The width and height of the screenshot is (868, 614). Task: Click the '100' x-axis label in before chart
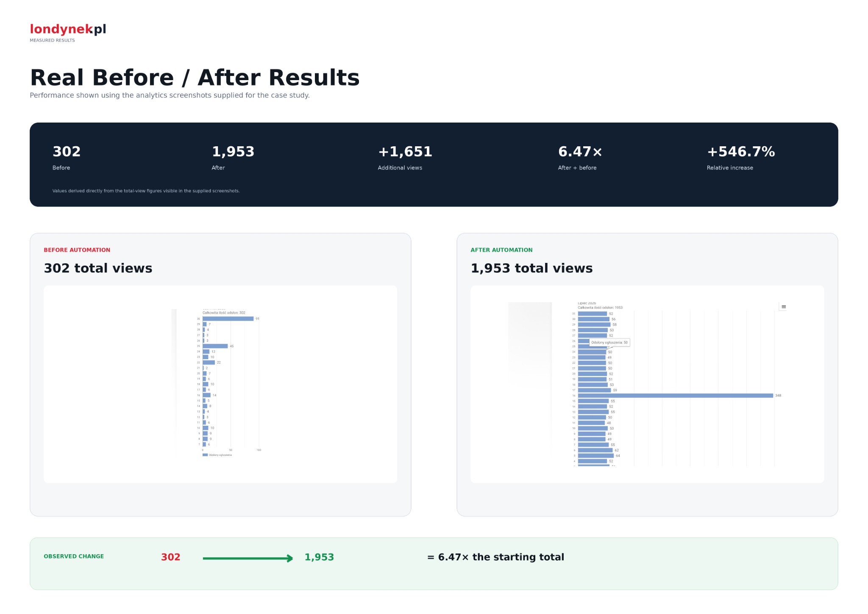tap(259, 450)
